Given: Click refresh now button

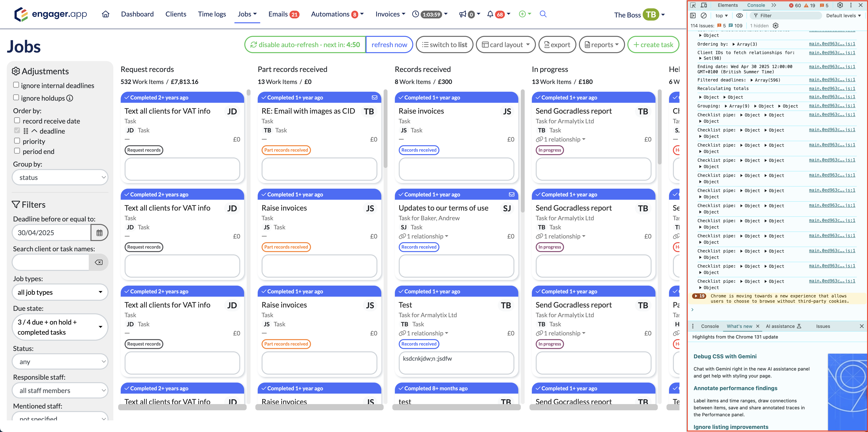Looking at the screenshot, I should point(389,45).
